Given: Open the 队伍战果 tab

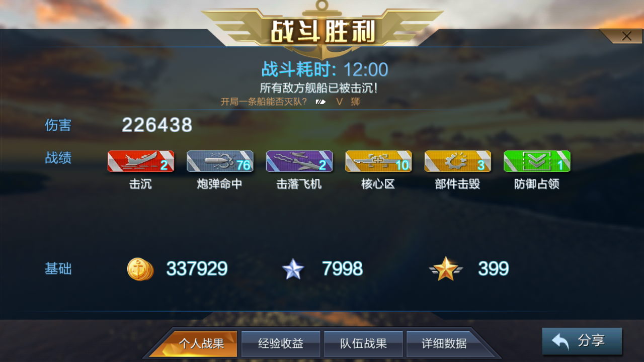Looking at the screenshot, I should tap(363, 343).
